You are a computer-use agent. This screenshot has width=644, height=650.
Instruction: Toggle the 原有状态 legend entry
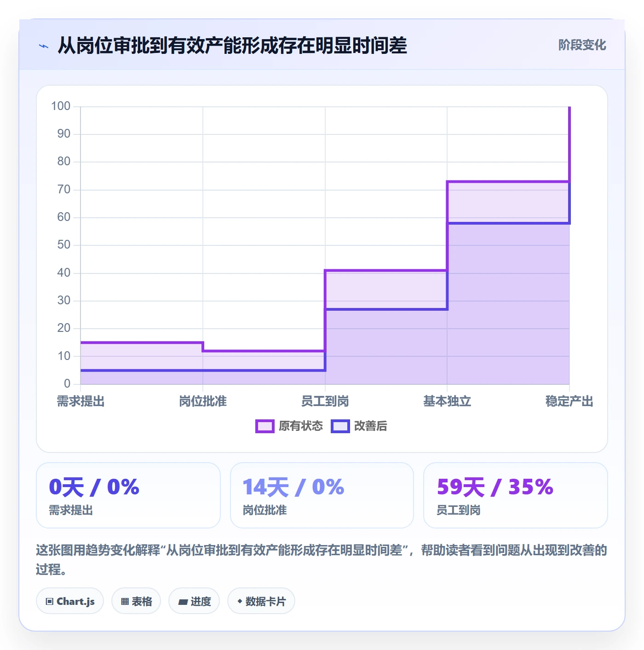(x=289, y=426)
